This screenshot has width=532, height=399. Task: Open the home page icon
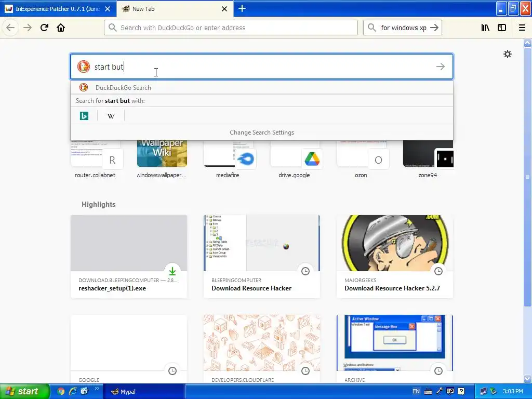[61, 28]
